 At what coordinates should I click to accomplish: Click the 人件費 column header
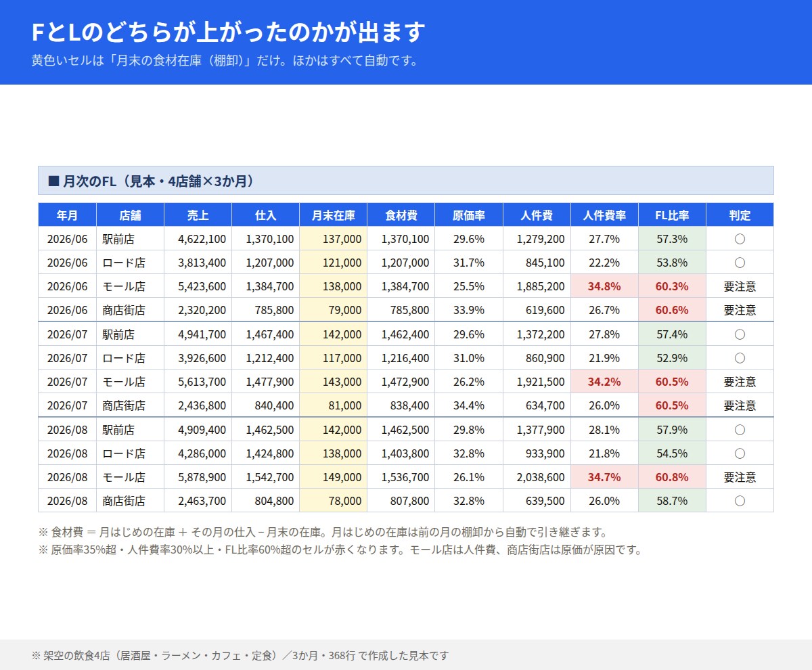tap(537, 215)
